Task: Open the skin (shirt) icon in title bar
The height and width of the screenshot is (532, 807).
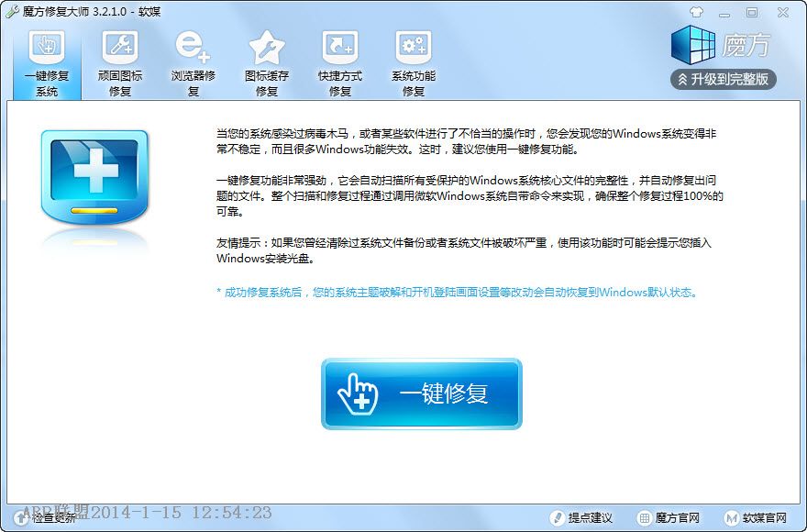Action: pyautogui.click(x=696, y=12)
